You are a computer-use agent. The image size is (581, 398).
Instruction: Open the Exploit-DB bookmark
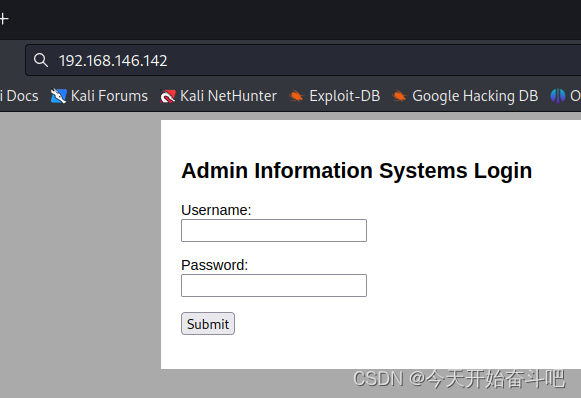click(x=335, y=96)
